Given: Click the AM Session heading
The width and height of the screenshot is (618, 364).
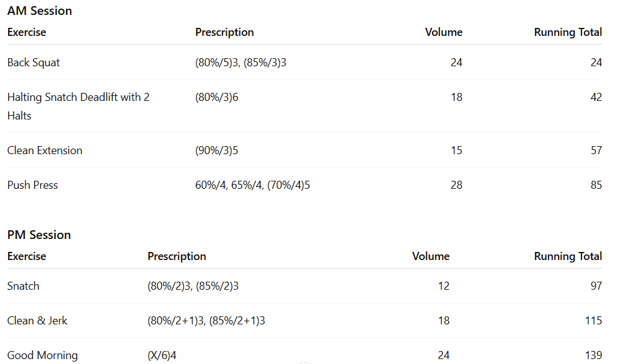Looking at the screenshot, I should pyautogui.click(x=40, y=11).
